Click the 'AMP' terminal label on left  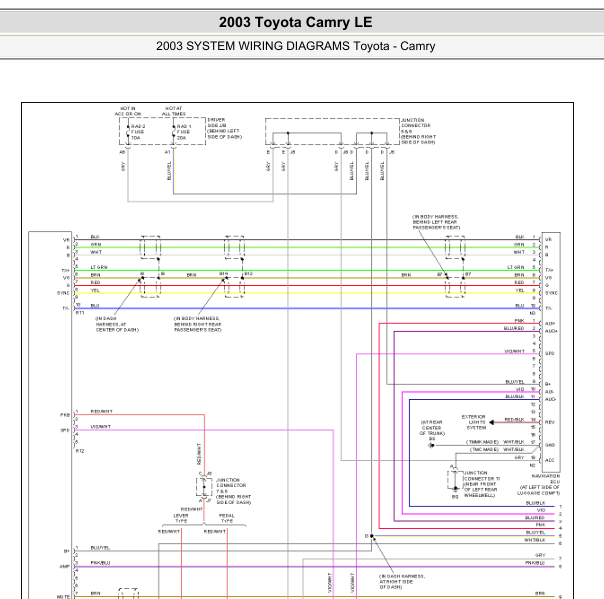point(65,566)
